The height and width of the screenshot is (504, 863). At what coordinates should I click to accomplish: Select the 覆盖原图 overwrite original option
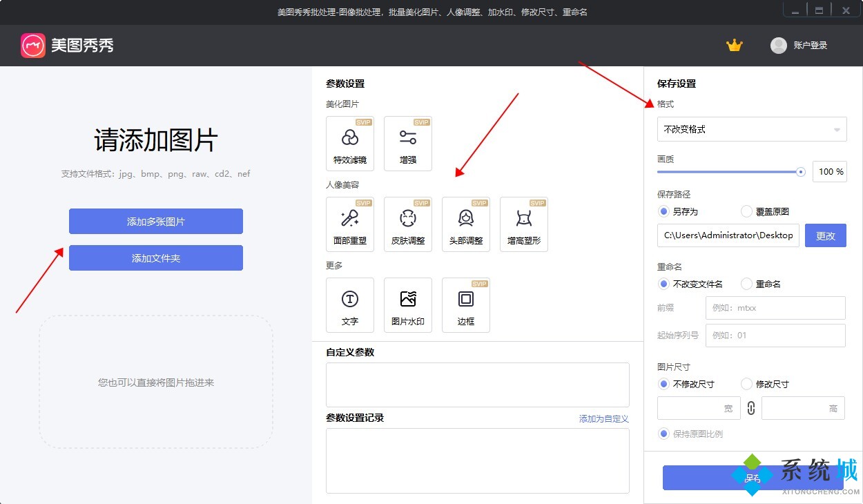[765, 211]
